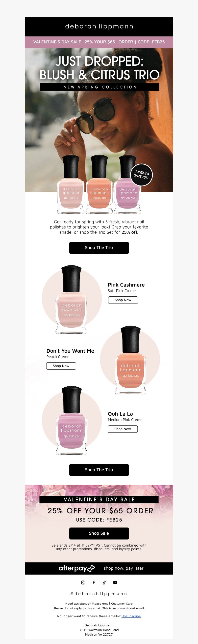Screen dimensions: 198x644
Task: Open the Facebook social icon
Action: (x=94, y=583)
